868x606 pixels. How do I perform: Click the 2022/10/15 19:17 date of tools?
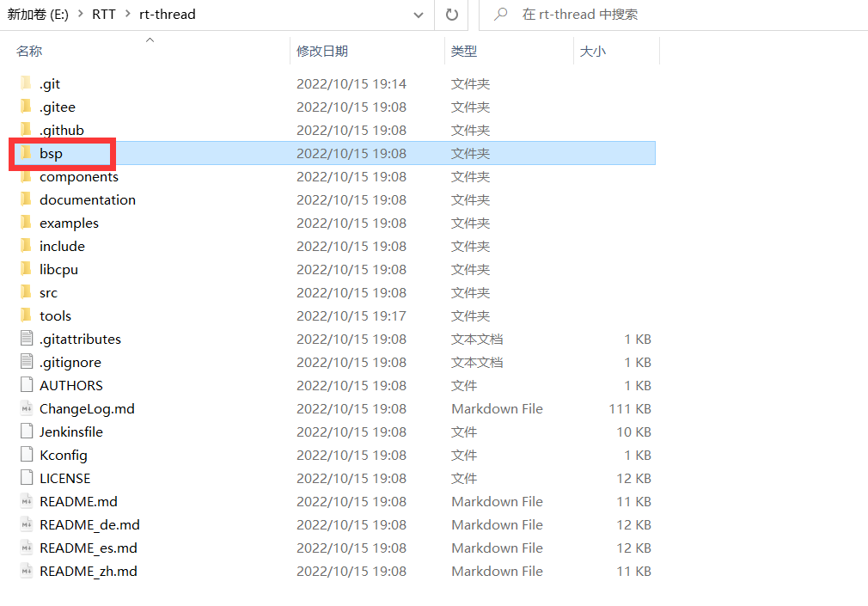click(x=351, y=316)
